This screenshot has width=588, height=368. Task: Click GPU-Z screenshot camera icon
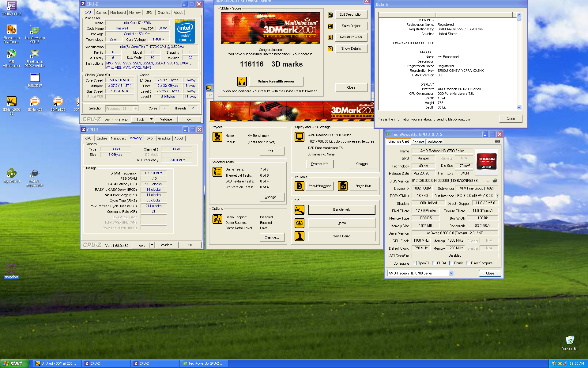[498, 141]
